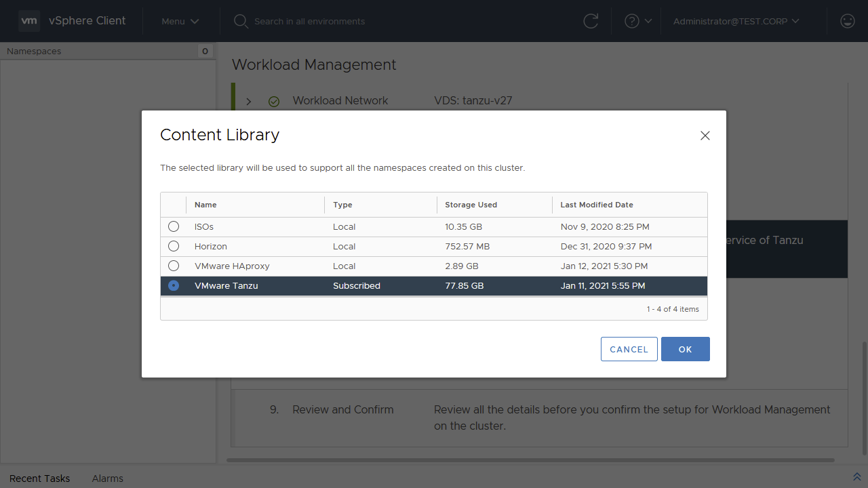Open the Menu dropdown
This screenshot has width=868, height=488.
tap(180, 21)
